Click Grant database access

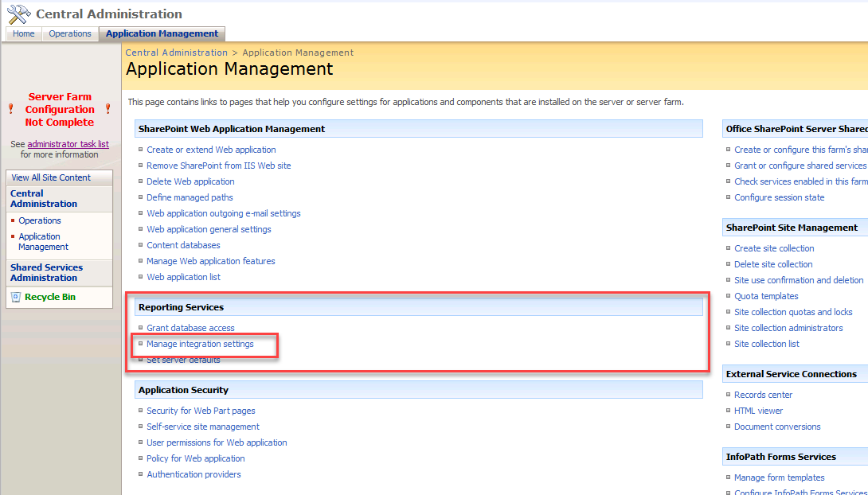190,328
